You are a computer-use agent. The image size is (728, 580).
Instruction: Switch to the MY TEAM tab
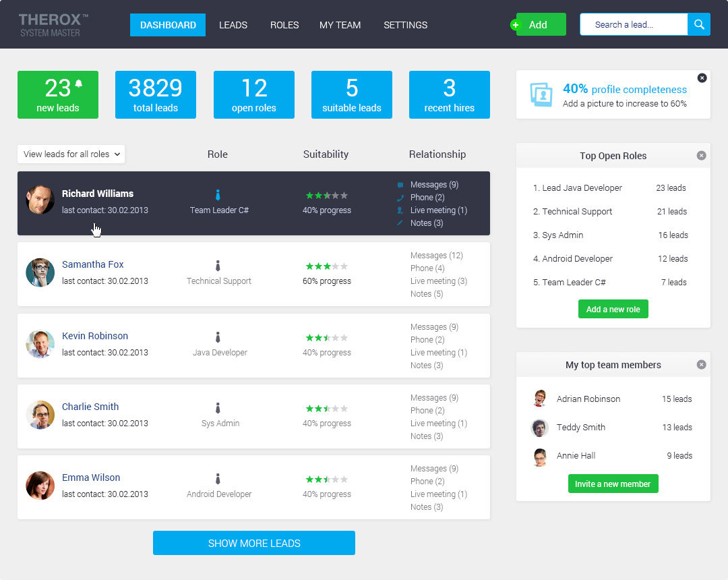coord(340,25)
